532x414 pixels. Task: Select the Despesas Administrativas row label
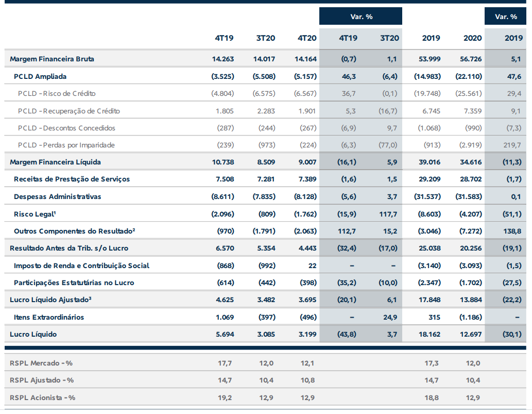pyautogui.click(x=57, y=196)
